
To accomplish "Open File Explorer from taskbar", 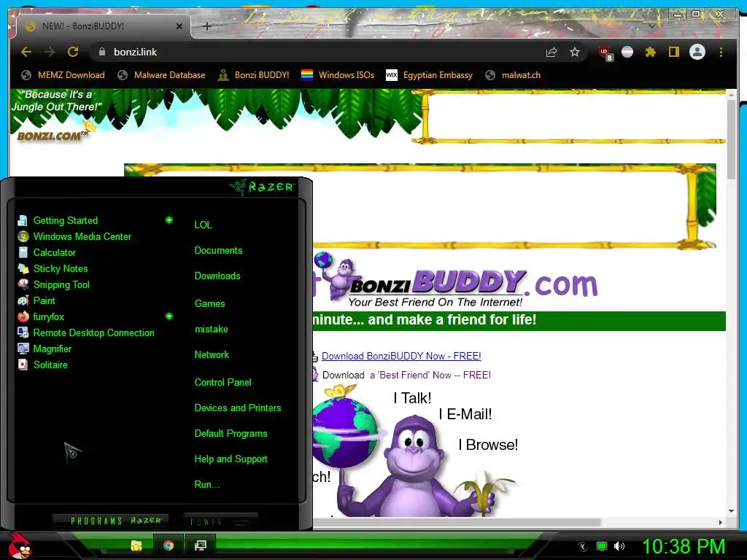I will pyautogui.click(x=136, y=545).
